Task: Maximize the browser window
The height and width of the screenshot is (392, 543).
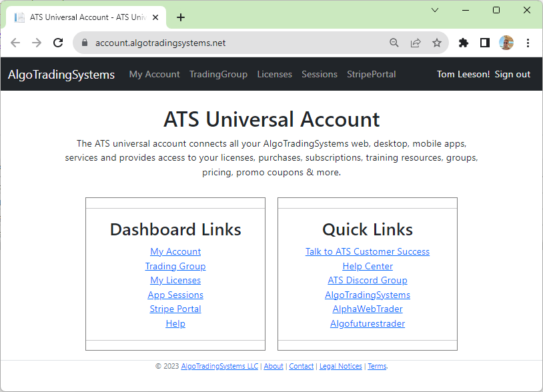Action: 496,10
